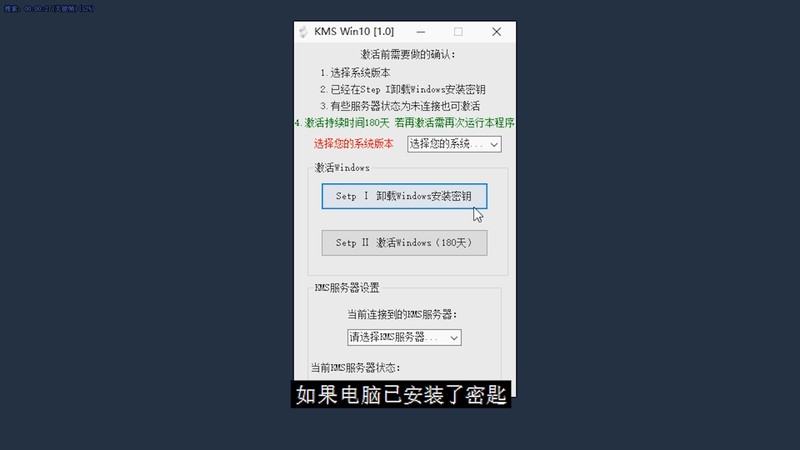Click the KMS Win10 title bar app icon

[303, 32]
